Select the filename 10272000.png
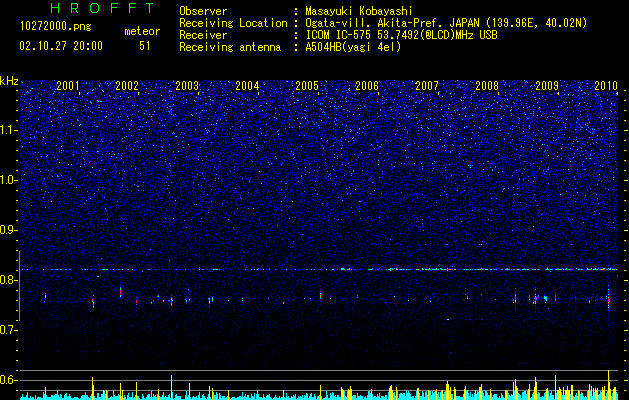 pos(56,27)
